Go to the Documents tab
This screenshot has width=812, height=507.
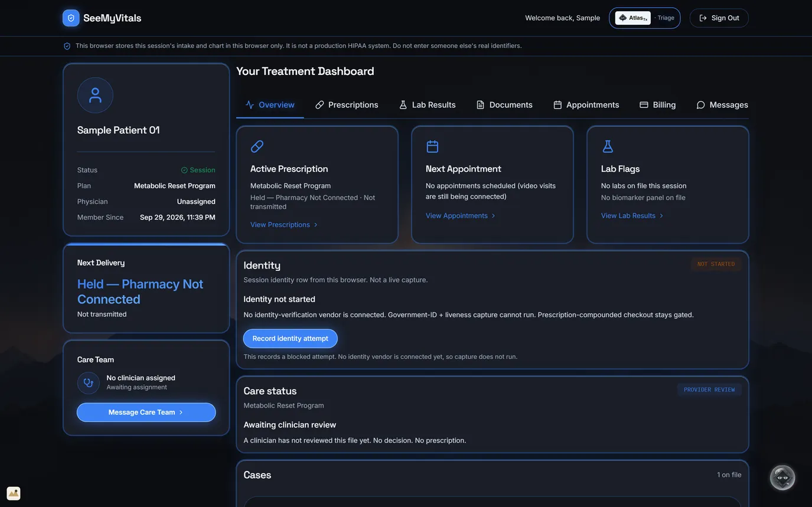pos(504,104)
